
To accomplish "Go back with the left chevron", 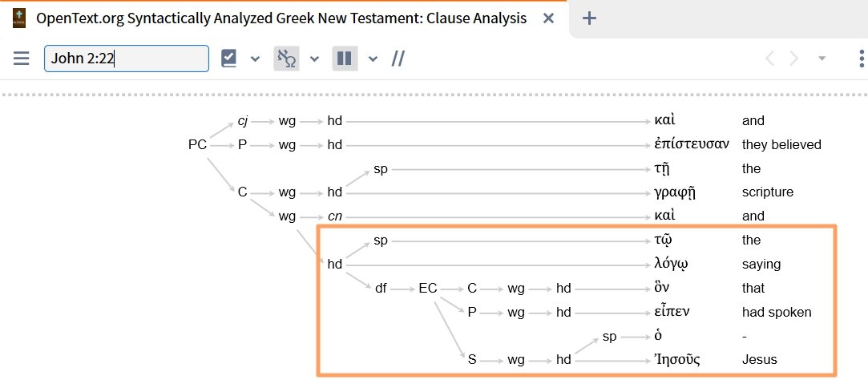I will click(769, 59).
